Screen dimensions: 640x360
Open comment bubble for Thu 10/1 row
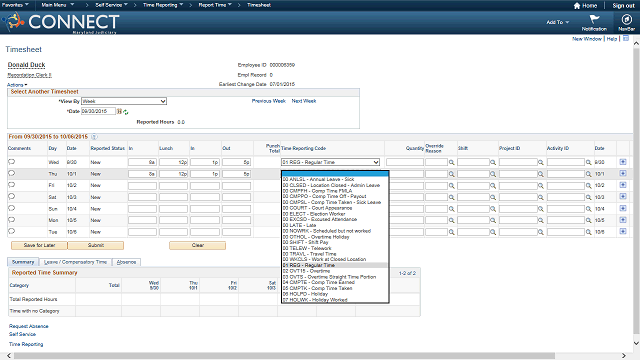tap(11, 173)
